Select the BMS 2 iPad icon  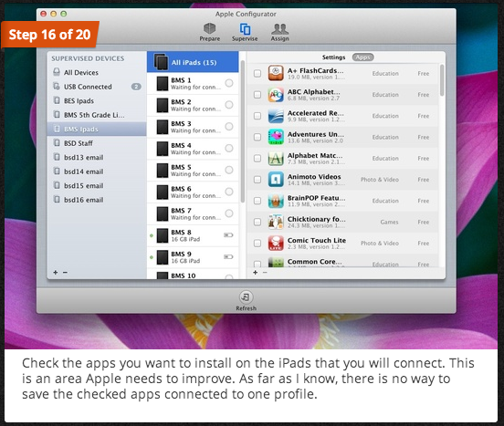click(x=163, y=105)
